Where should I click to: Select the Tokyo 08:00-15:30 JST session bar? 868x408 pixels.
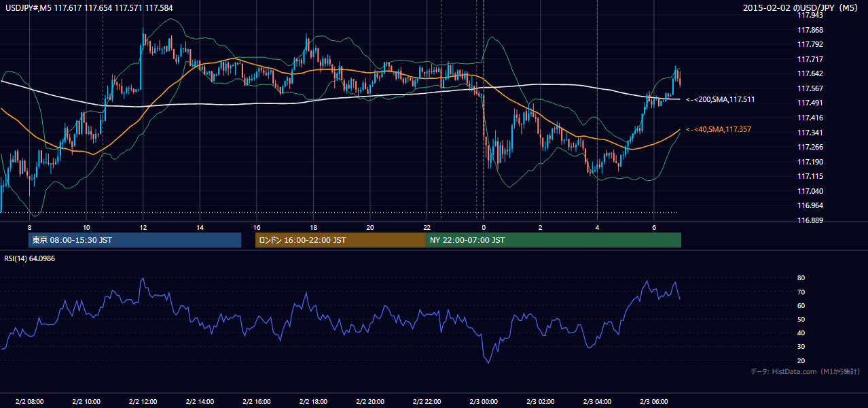coord(134,240)
